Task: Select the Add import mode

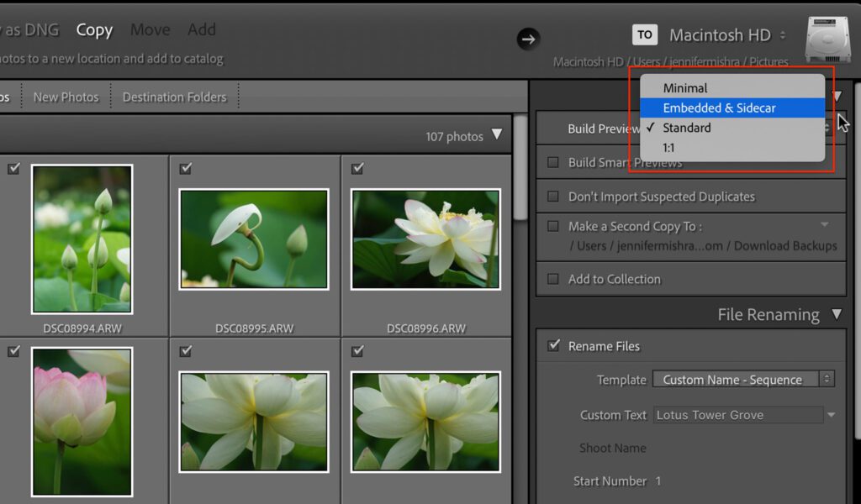Action: 202,30
